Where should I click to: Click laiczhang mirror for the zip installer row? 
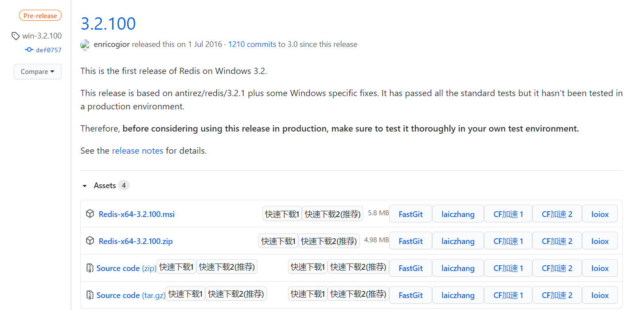point(458,241)
